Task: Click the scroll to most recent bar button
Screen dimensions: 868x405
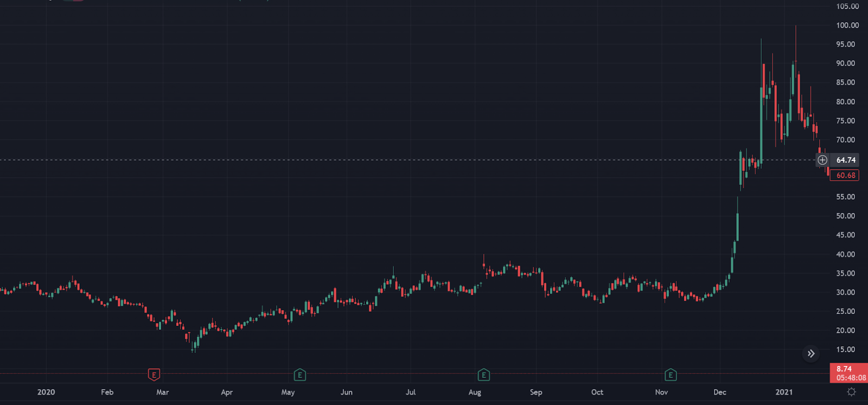Action: (x=810, y=353)
